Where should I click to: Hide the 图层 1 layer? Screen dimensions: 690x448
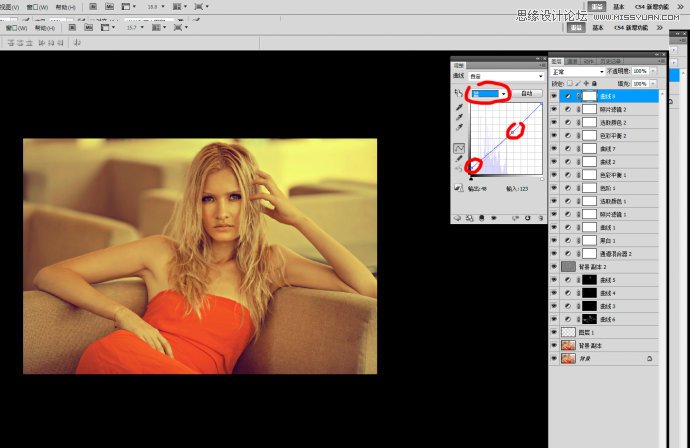[x=554, y=332]
